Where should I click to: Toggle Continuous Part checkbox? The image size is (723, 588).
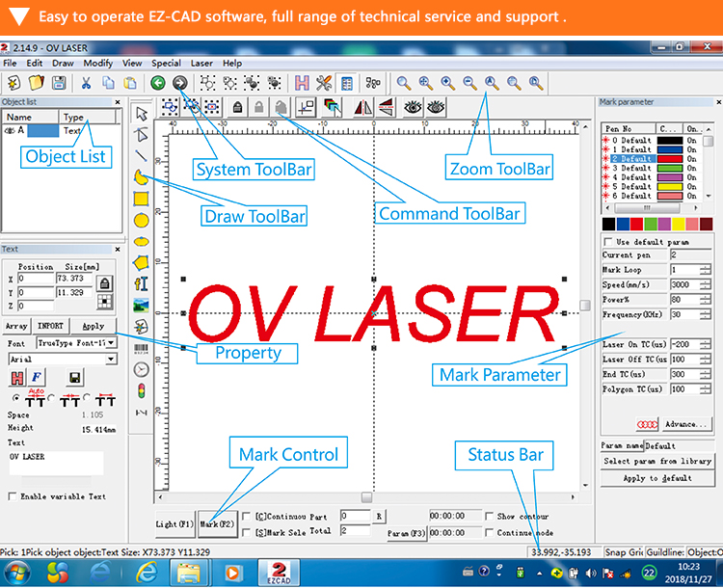[247, 516]
